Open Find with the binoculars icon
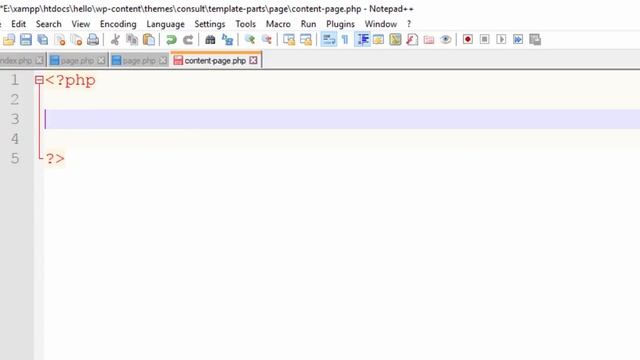The image size is (640, 360). [210, 40]
